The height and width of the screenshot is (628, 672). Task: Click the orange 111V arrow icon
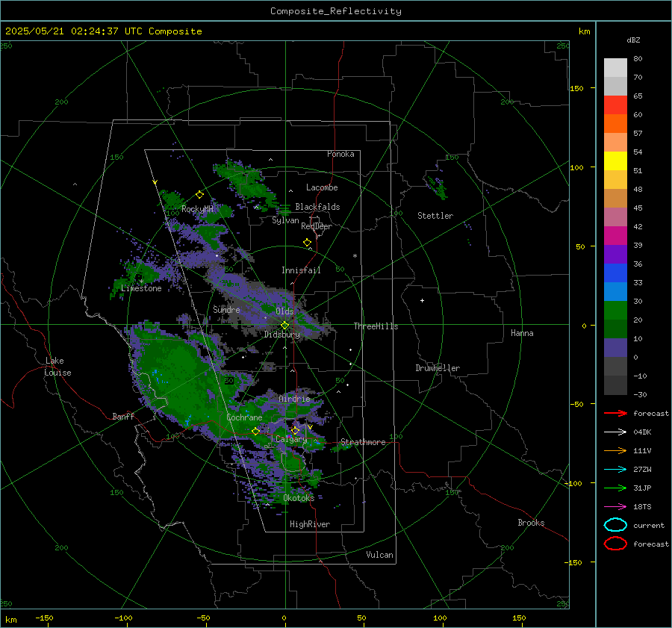(615, 450)
